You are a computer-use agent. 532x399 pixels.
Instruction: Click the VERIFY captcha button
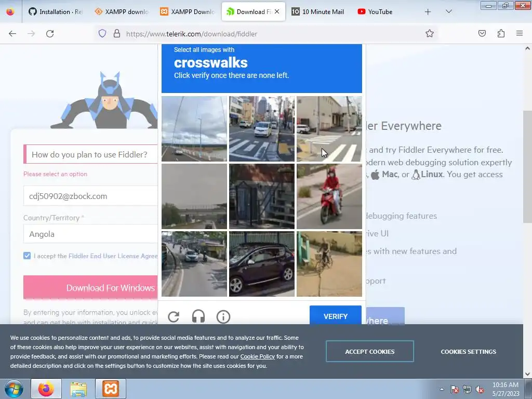click(335, 315)
